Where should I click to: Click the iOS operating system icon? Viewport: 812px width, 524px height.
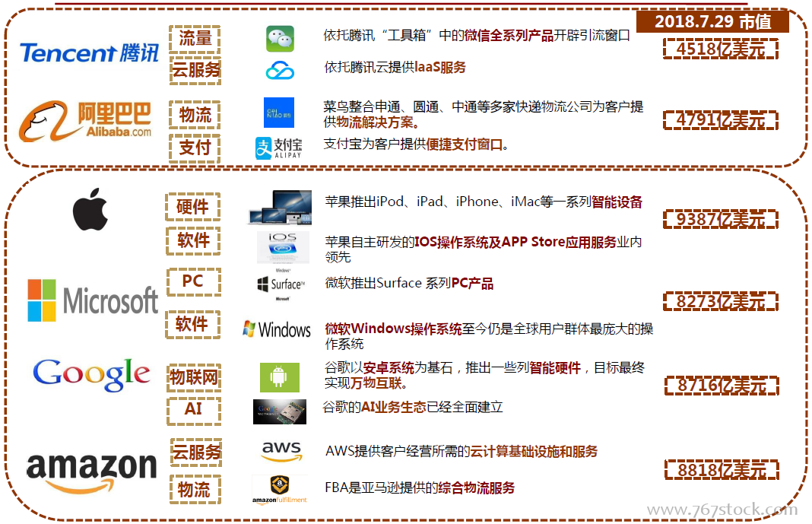(x=282, y=247)
